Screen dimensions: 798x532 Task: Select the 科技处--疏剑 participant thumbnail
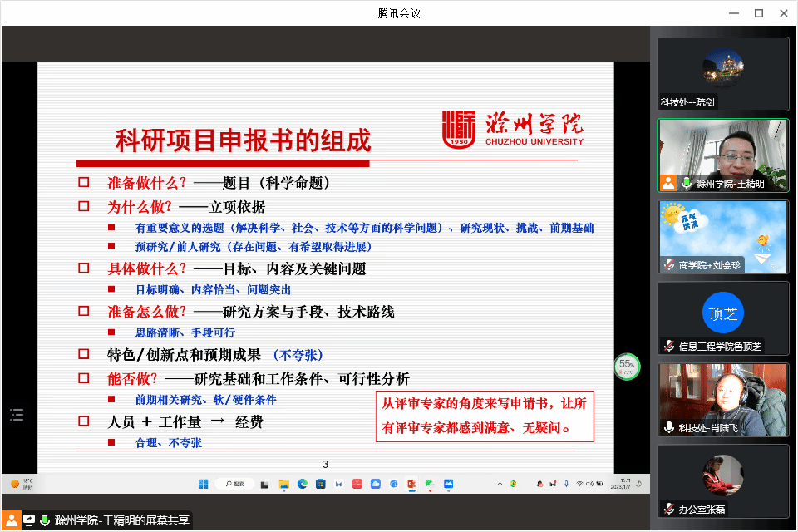point(723,73)
